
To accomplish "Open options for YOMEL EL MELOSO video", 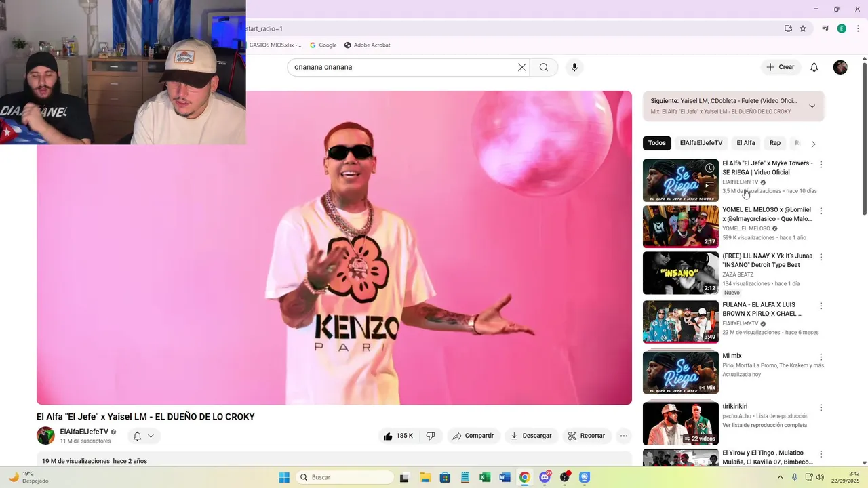I will point(821,211).
